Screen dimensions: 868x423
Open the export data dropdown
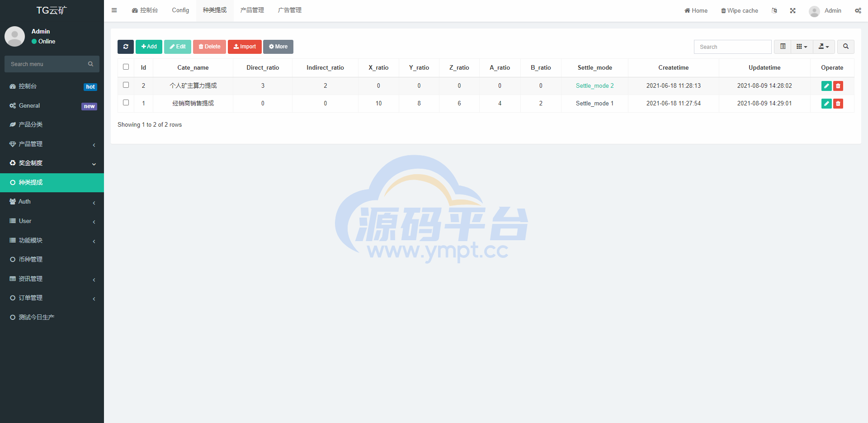pyautogui.click(x=824, y=47)
